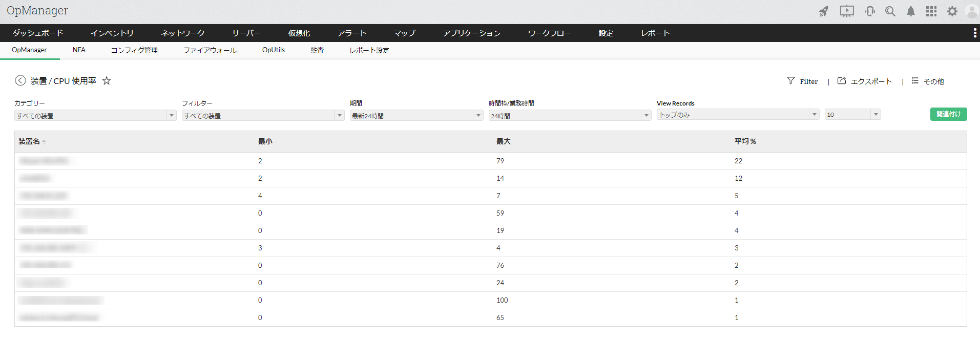Click the headset support icon
The width and height of the screenshot is (980, 340).
[x=870, y=11]
